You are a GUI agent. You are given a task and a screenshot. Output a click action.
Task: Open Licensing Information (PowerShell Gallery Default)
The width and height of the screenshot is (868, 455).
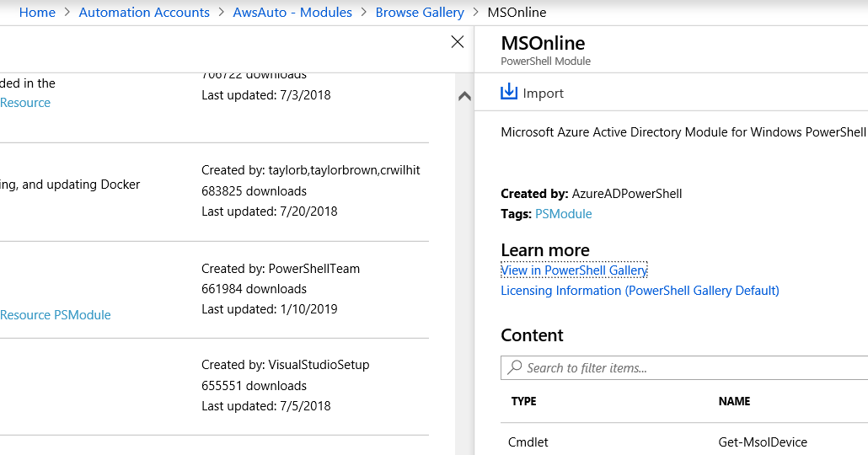(x=640, y=291)
